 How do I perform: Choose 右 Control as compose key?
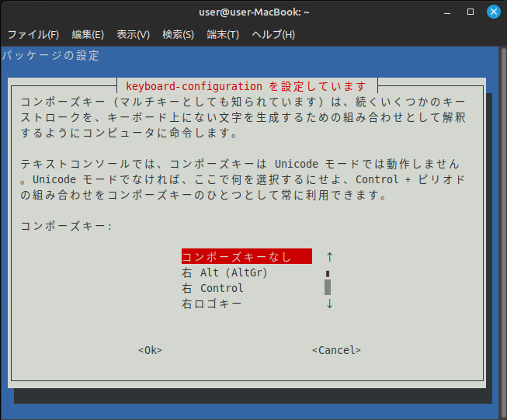213,288
